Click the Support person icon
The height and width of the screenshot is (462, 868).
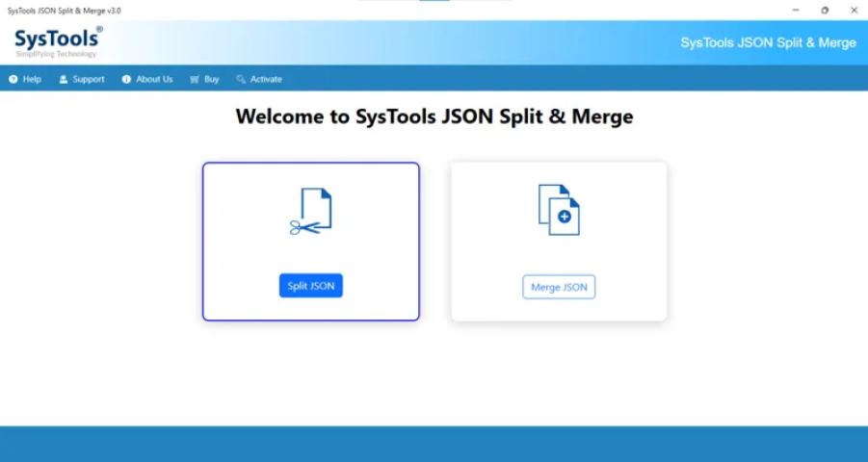(64, 79)
